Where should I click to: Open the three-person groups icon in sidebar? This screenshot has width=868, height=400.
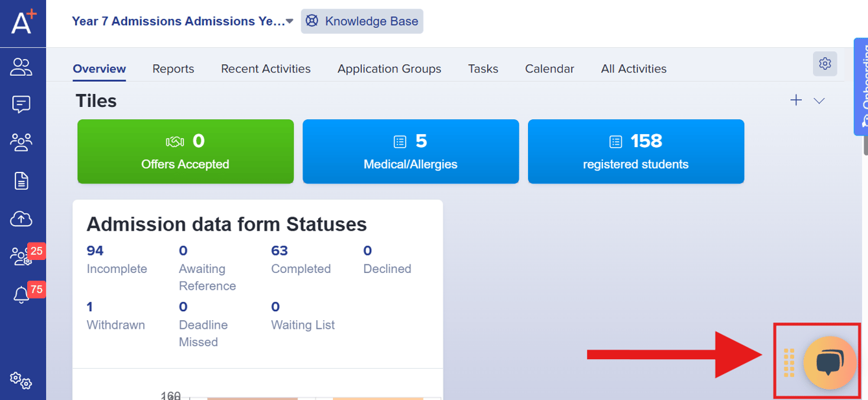click(21, 142)
